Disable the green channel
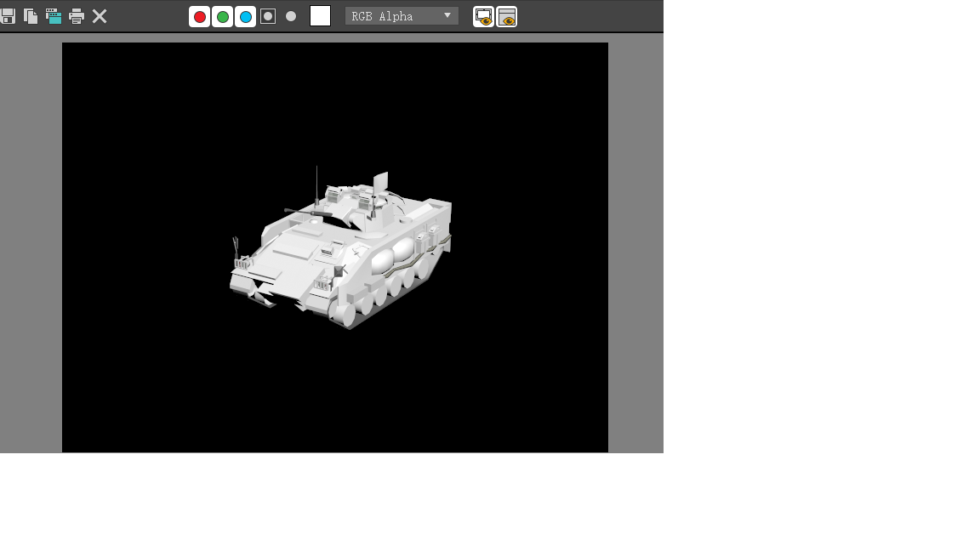This screenshot has height=551, width=980. point(221,16)
